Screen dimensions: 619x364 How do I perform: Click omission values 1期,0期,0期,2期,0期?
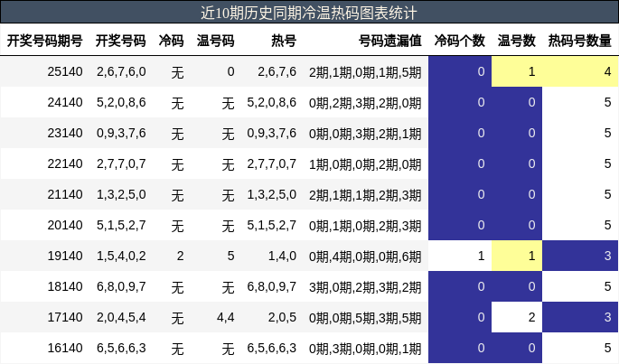(x=365, y=164)
